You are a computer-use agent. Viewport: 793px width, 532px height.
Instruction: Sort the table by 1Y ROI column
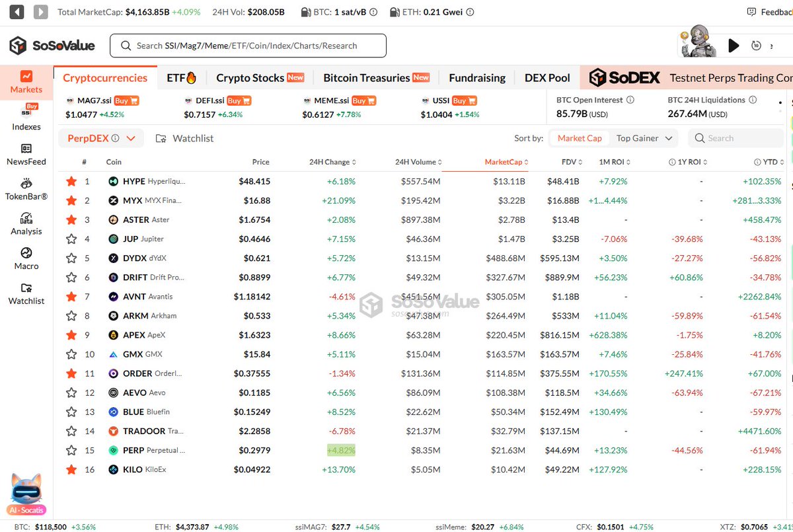coord(687,162)
